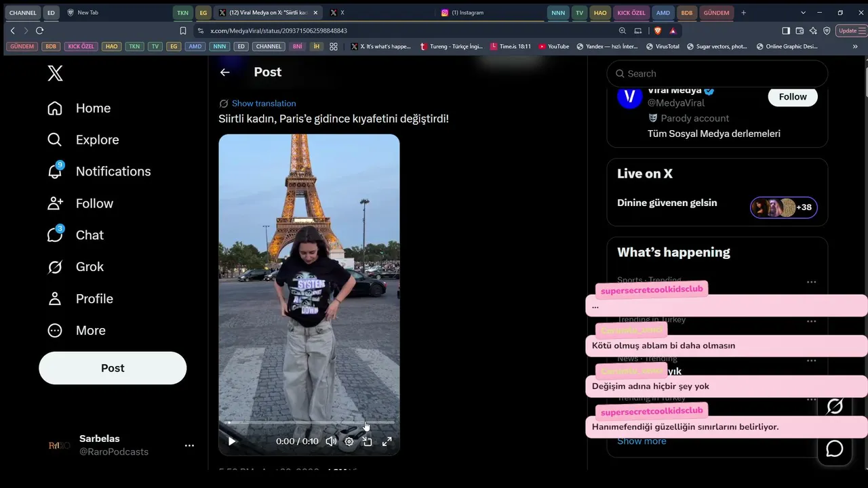Click the Show translation link
868x488 pixels.
[x=264, y=104]
